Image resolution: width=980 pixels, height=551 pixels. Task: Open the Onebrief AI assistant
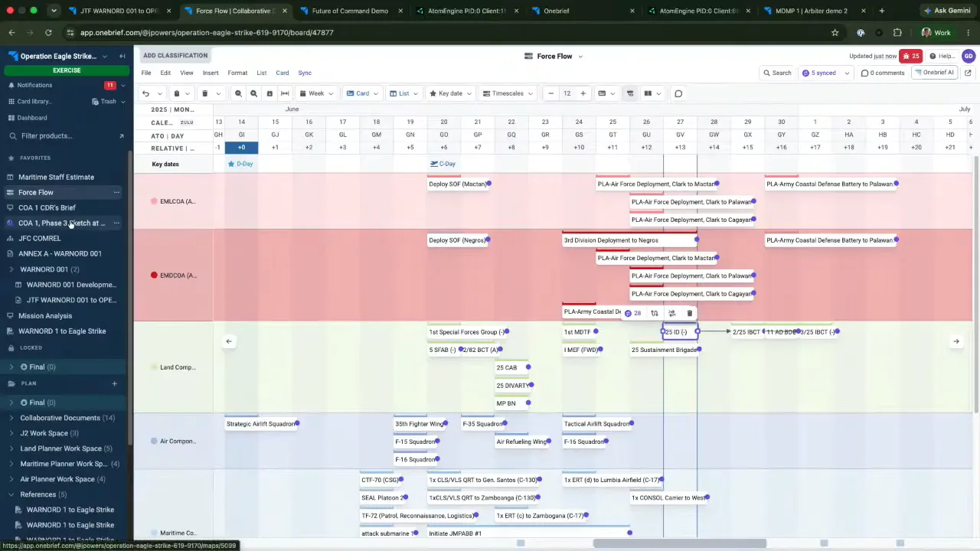point(934,73)
